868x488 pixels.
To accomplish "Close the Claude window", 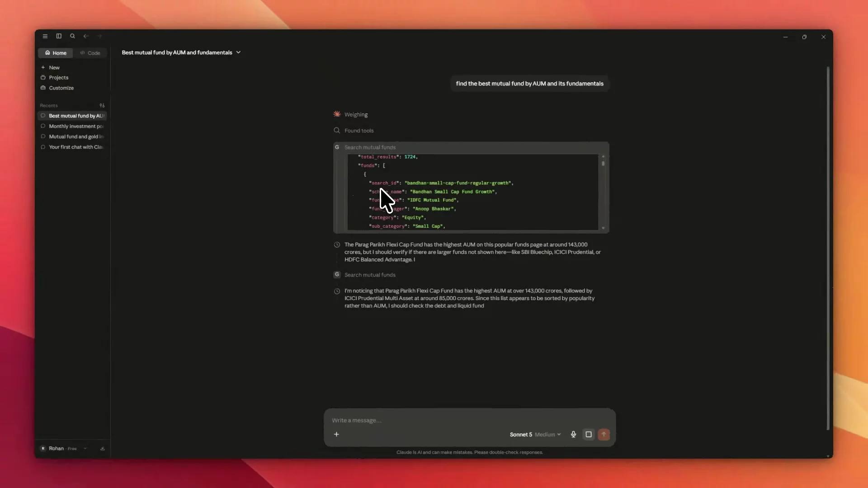I will click(823, 37).
